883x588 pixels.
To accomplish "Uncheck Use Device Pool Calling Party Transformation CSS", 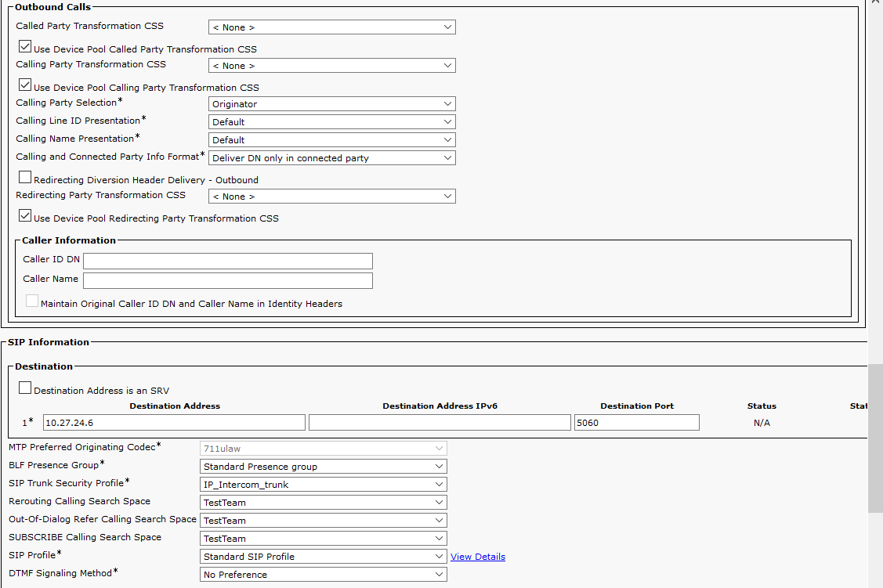I will tap(25, 86).
